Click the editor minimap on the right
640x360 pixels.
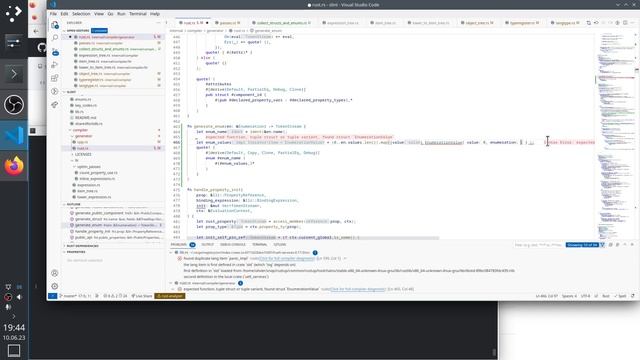(x=615, y=135)
